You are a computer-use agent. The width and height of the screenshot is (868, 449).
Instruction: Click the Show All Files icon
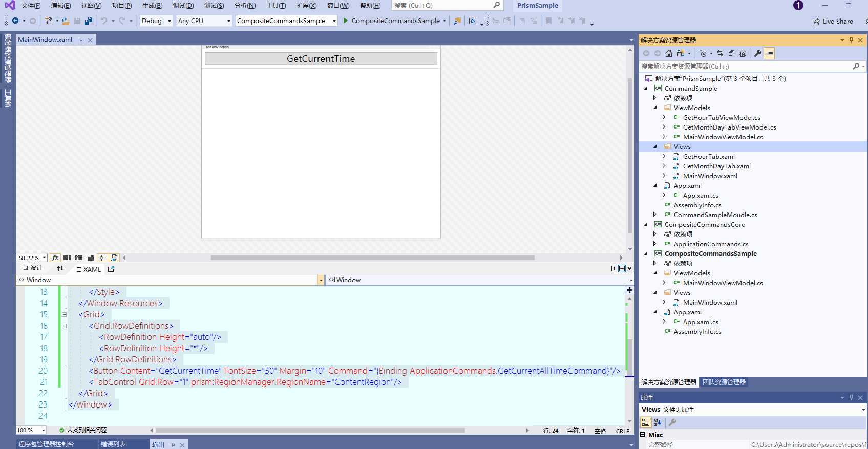coord(743,53)
